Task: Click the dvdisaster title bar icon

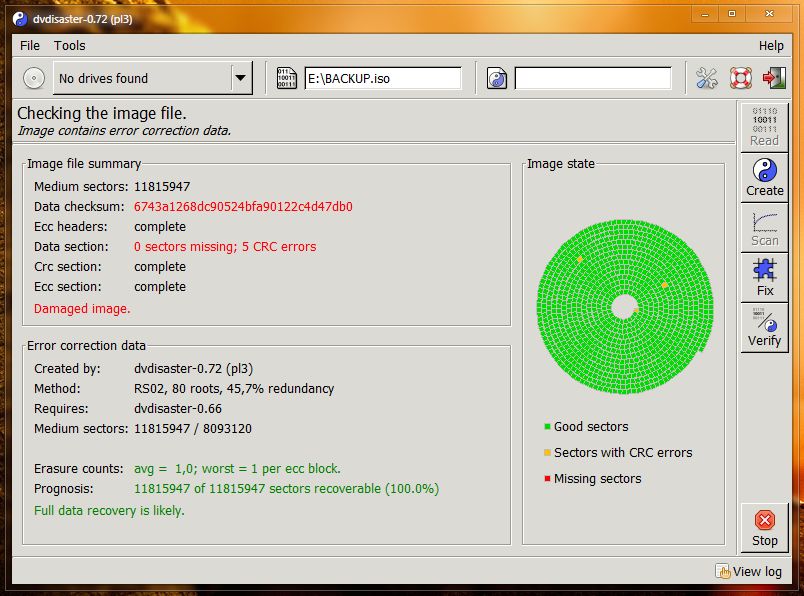Action: coord(20,19)
